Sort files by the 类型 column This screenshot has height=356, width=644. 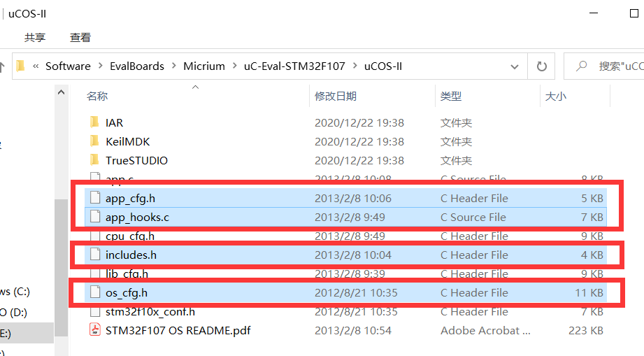pos(450,96)
